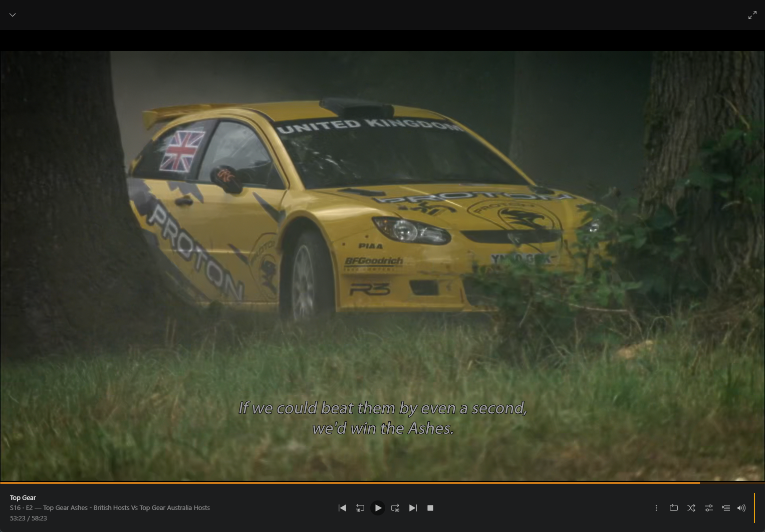Image resolution: width=765 pixels, height=532 pixels.
Task: Open the Top Gear show title link
Action: pos(23,498)
